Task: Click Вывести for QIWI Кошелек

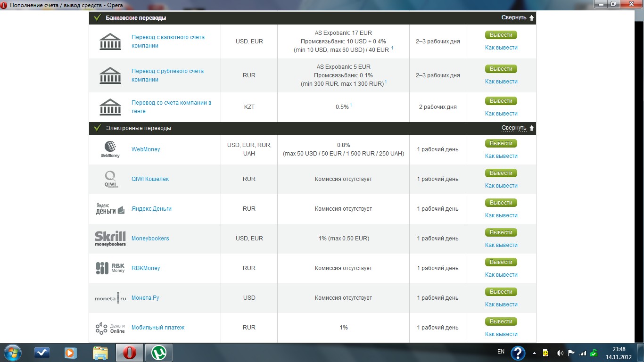Action: coord(501,173)
